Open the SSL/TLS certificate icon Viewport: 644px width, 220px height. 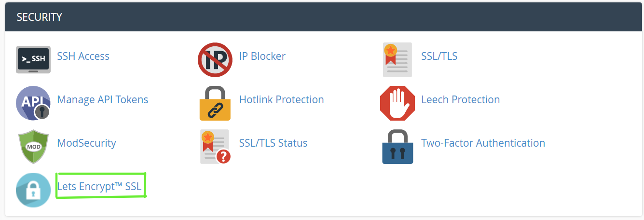coord(397,60)
